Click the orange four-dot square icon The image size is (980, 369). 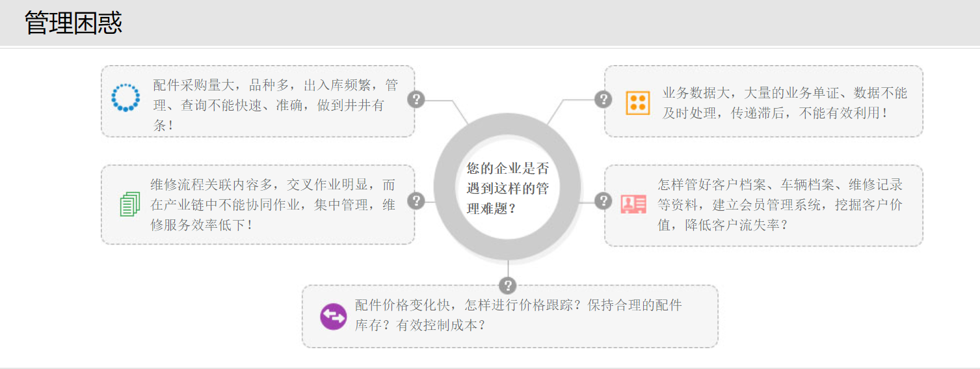pyautogui.click(x=637, y=103)
